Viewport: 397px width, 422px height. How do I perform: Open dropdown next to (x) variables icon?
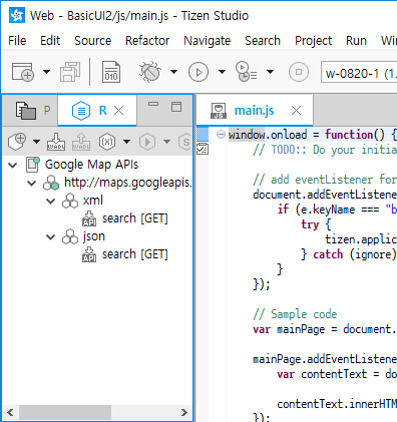pyautogui.click(x=126, y=142)
